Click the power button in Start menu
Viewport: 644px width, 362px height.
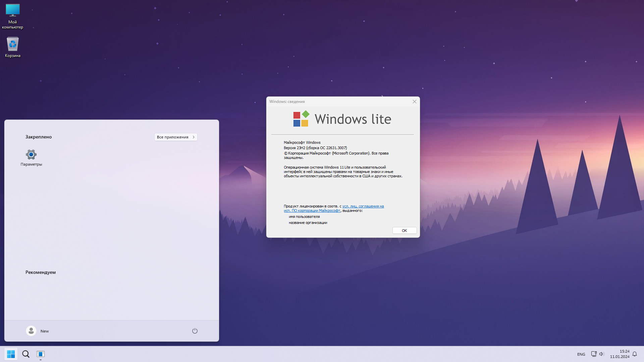195,331
